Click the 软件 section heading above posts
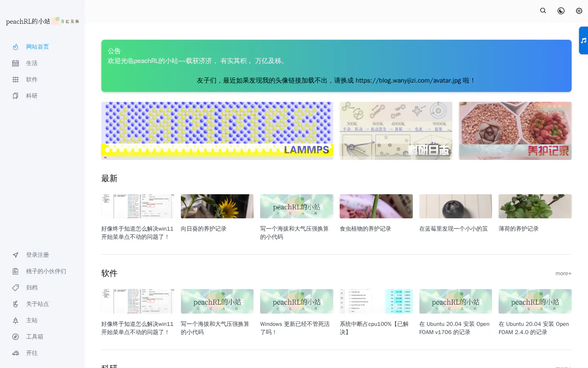588x368 pixels. [109, 274]
